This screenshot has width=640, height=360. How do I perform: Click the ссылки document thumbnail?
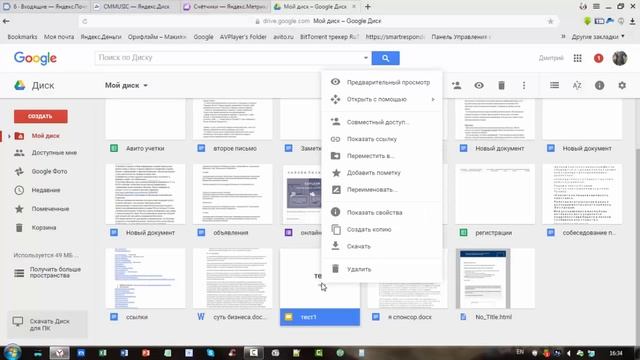(x=145, y=278)
